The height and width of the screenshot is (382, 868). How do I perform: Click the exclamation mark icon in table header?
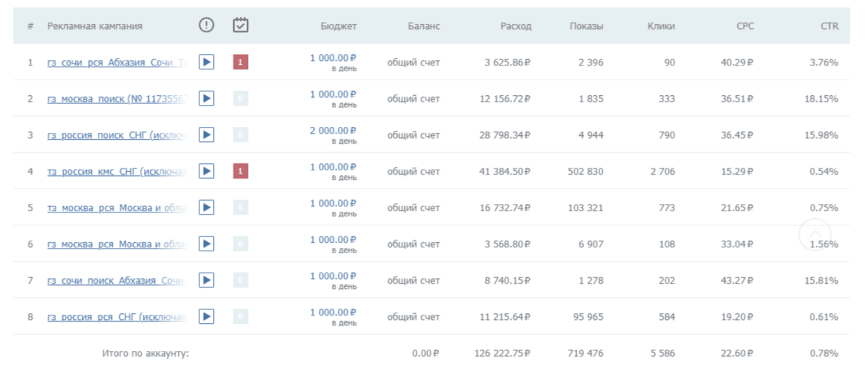coord(206,26)
